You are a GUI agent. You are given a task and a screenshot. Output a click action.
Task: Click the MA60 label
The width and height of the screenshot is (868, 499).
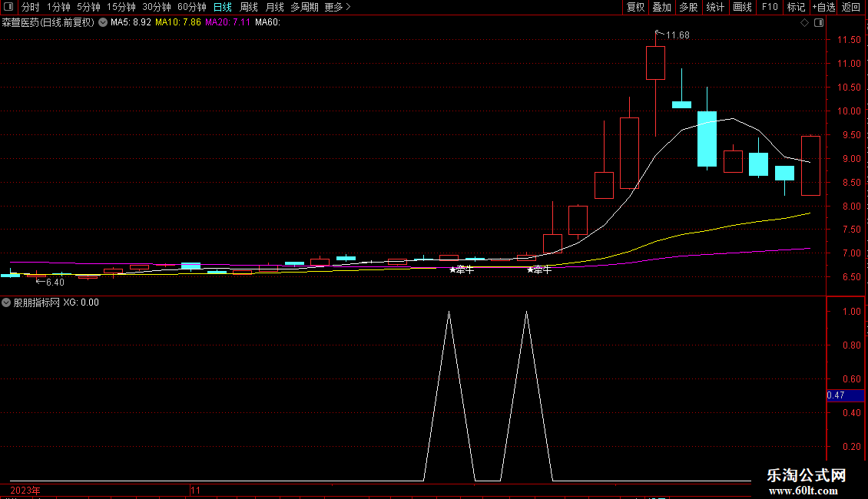(267, 22)
